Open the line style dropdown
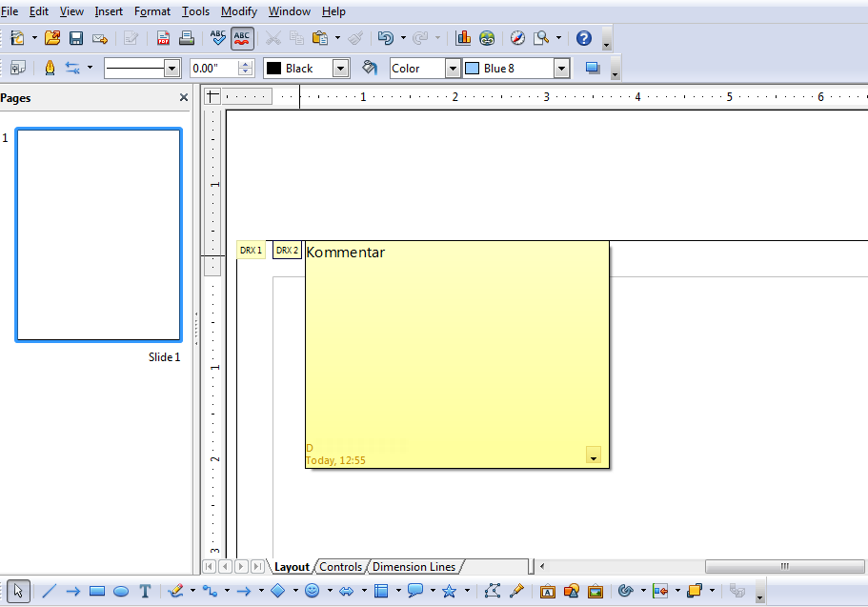The height and width of the screenshot is (607, 868). 172,68
